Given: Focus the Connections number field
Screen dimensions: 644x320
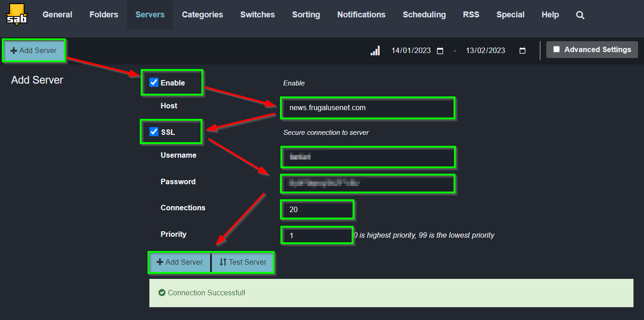Looking at the screenshot, I should coord(317,210).
